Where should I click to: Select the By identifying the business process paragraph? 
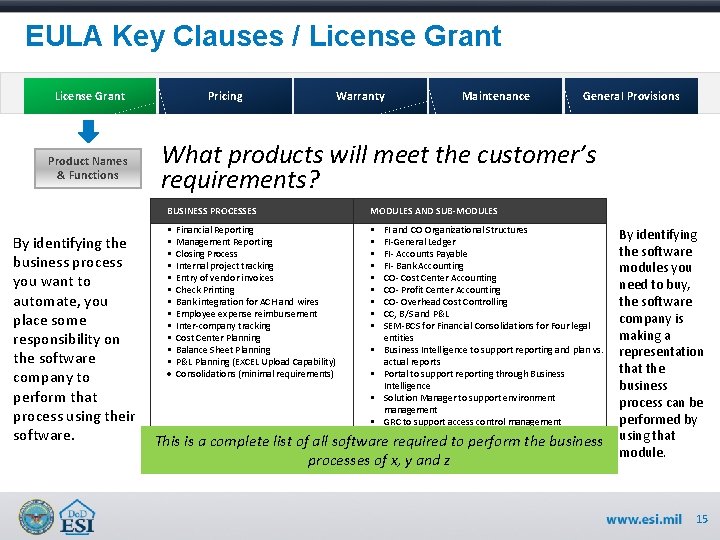click(74, 339)
